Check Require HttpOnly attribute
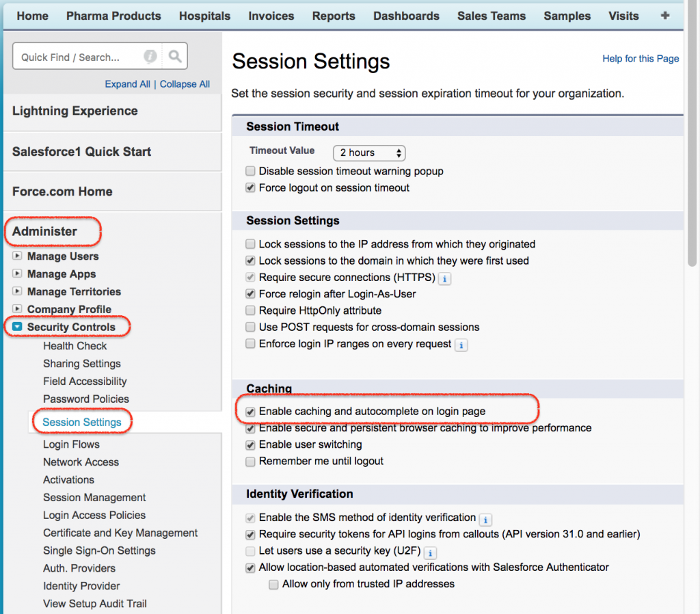700x614 pixels. tap(250, 312)
